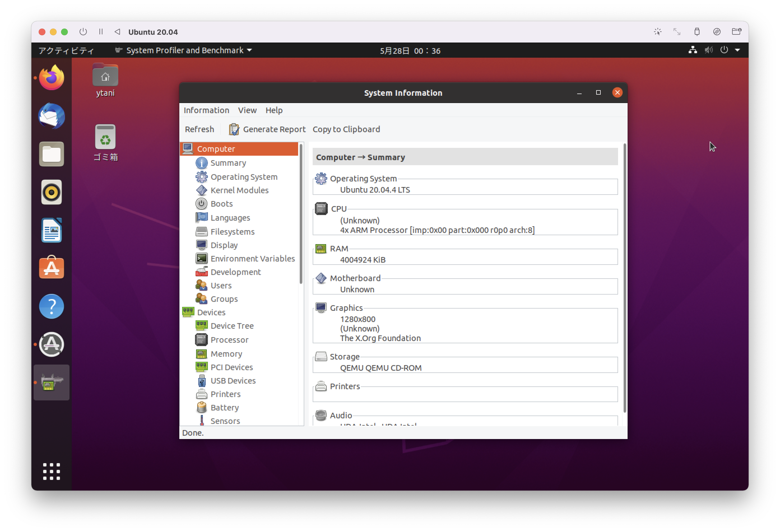Click the Refresh button

pyautogui.click(x=199, y=129)
